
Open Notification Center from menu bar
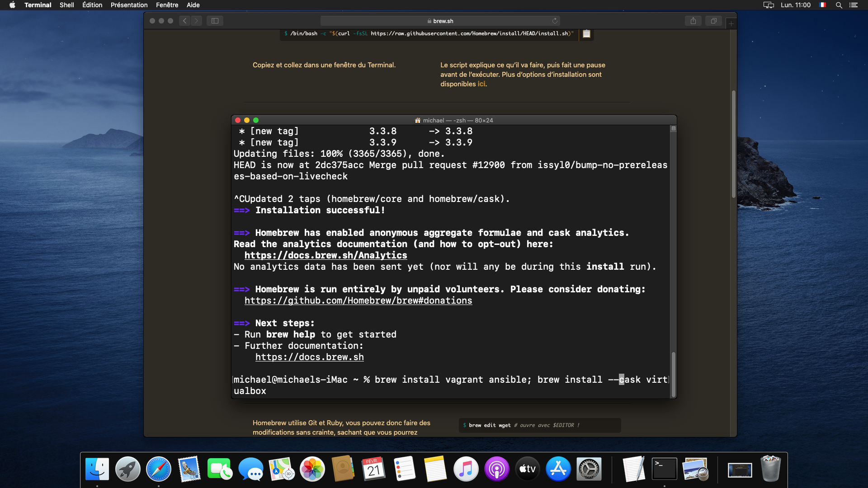tap(854, 5)
